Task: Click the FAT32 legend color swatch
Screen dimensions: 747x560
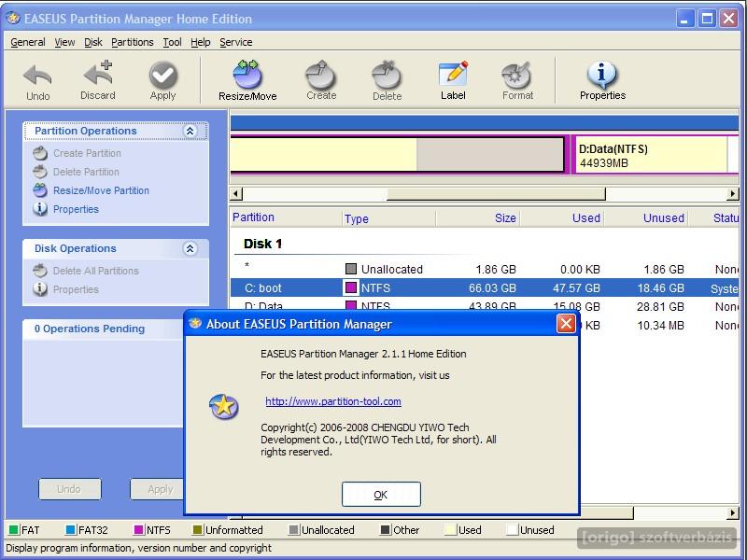Action: 71,530
